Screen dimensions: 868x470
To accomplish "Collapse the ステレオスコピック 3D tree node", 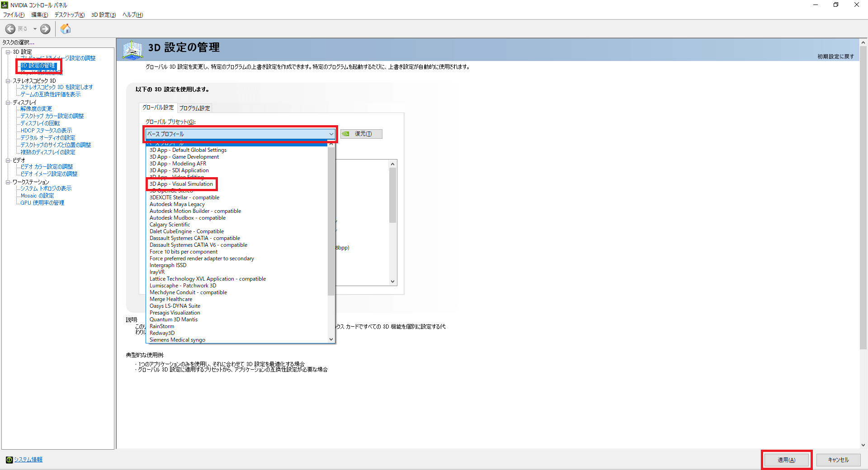I will (x=8, y=81).
